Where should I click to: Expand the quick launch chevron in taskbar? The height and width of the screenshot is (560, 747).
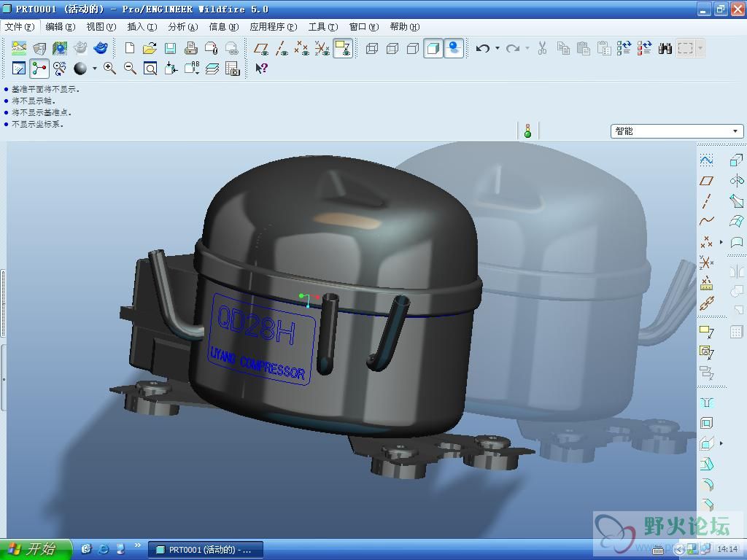pyautogui.click(x=138, y=545)
